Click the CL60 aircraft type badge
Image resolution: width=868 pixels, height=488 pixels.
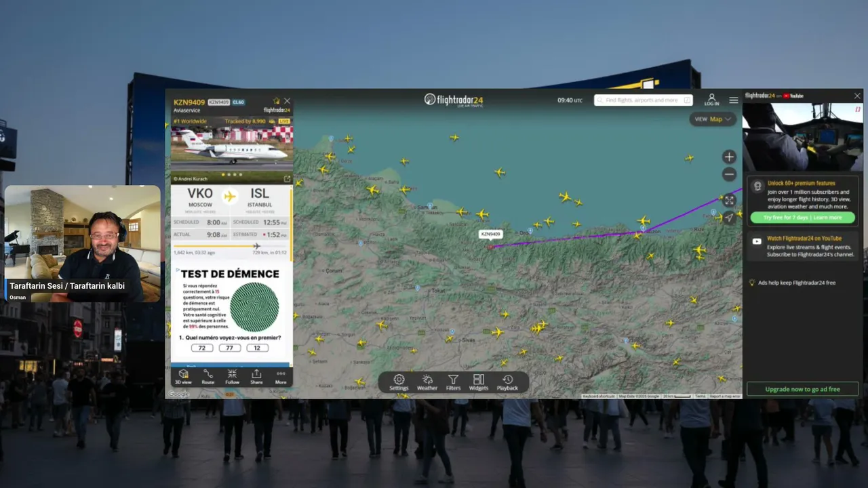(x=238, y=102)
